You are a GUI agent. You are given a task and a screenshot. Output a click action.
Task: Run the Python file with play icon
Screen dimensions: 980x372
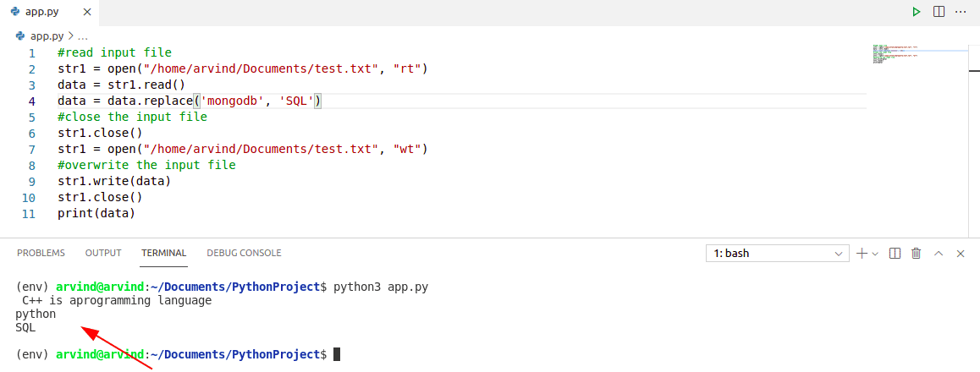(x=917, y=12)
